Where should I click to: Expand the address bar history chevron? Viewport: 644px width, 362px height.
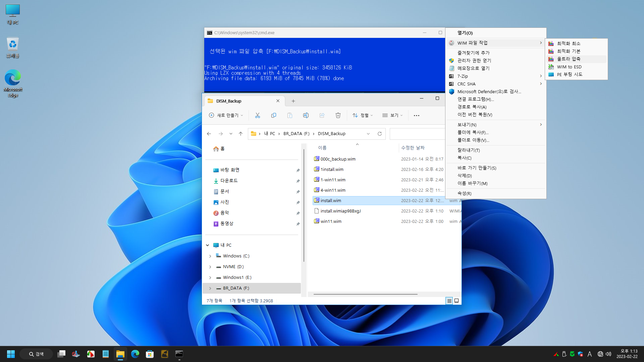click(368, 134)
